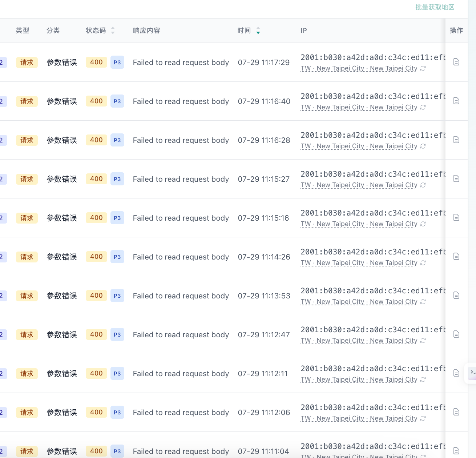Click P3 badge in 11:12:47 row
This screenshot has height=458, width=476.
click(117, 334)
